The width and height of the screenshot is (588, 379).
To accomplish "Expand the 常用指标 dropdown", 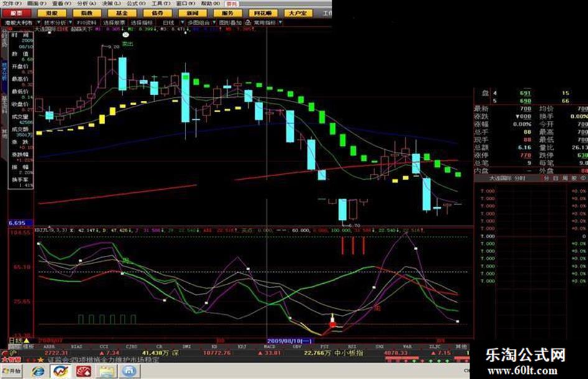I will (280, 23).
